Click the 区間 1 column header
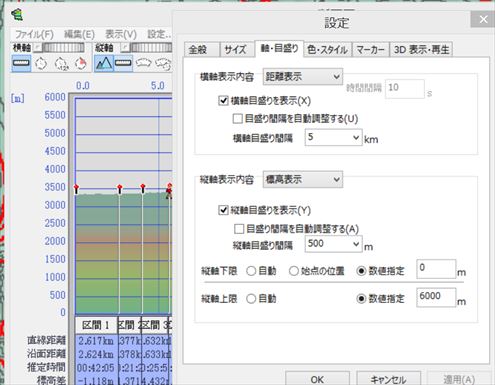This screenshot has height=385, width=495. pyautogui.click(x=96, y=325)
